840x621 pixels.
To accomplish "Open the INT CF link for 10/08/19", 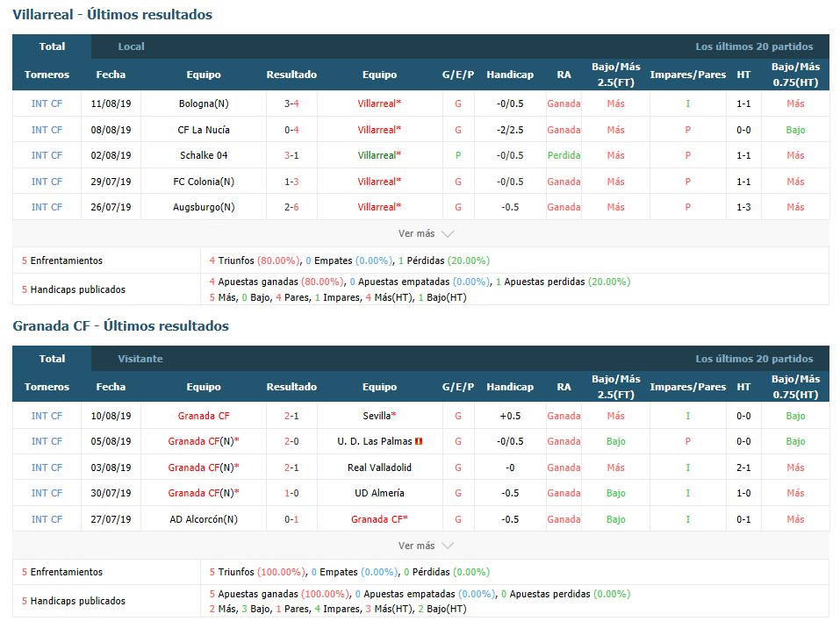I will [x=47, y=416].
